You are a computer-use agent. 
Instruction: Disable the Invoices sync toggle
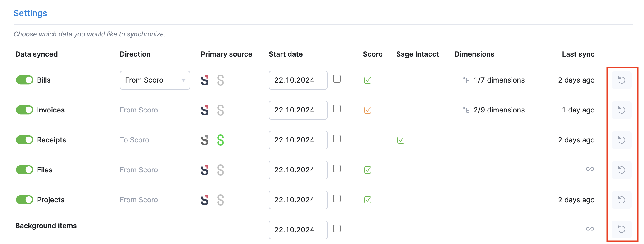coord(25,110)
